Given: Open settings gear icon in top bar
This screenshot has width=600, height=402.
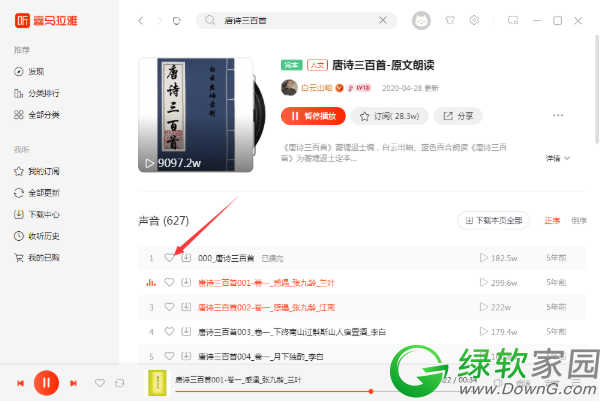Looking at the screenshot, I should coord(474,20).
